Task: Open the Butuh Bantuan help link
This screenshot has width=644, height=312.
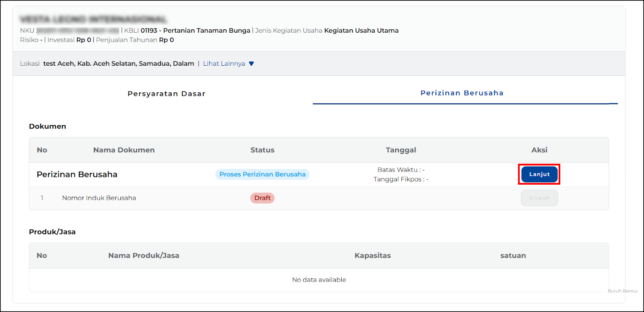Action: (622, 291)
